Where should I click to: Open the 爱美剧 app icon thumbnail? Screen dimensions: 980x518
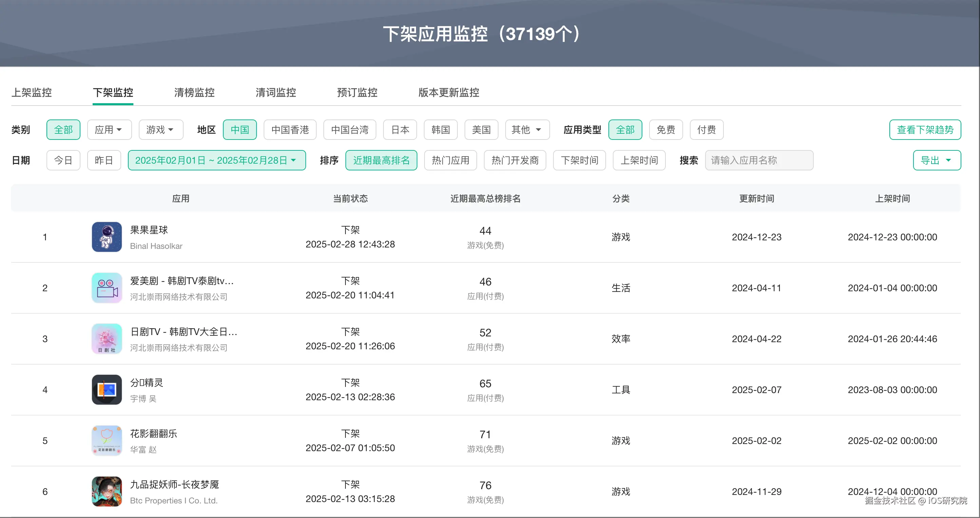[107, 288]
